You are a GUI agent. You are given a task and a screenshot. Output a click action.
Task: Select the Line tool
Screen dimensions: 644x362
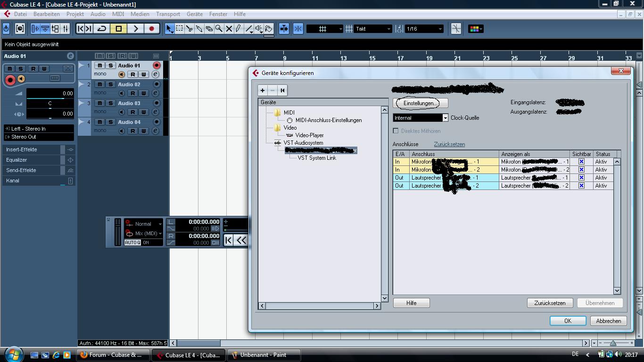click(x=249, y=29)
